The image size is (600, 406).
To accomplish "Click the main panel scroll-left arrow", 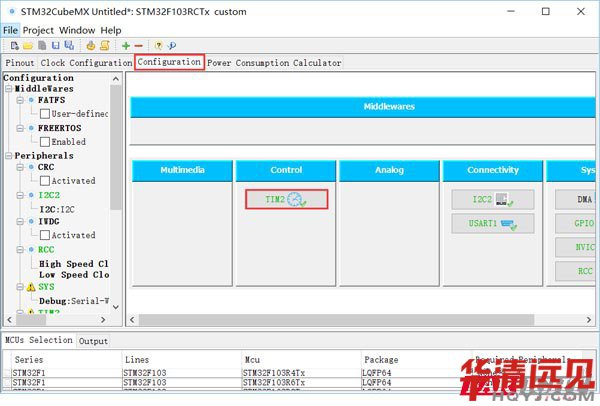I will (x=132, y=320).
